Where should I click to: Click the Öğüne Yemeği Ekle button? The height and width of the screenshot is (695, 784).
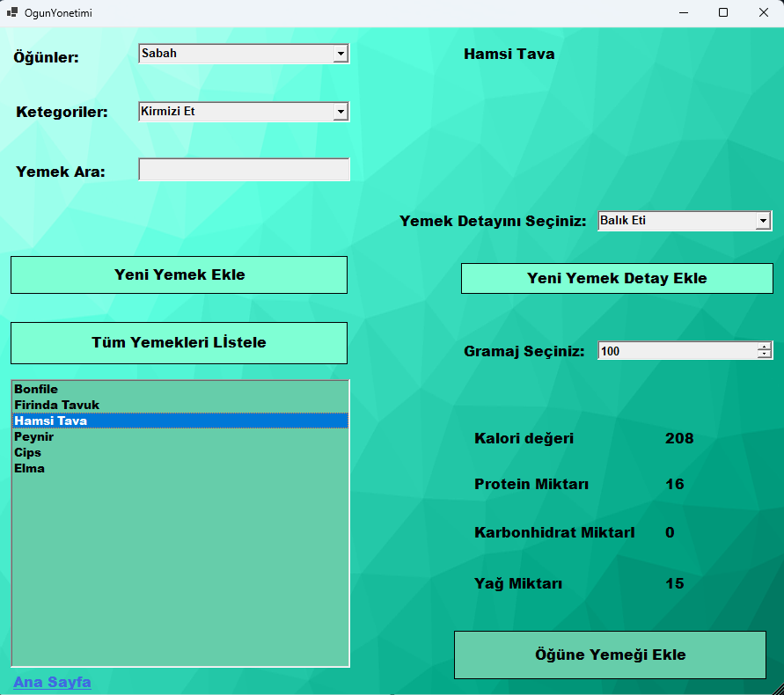point(610,655)
